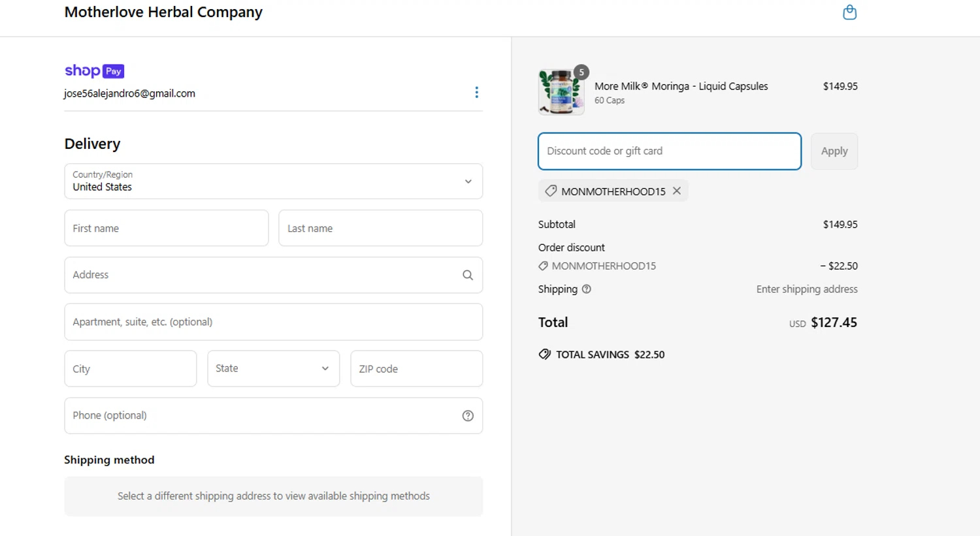Click the 'Order discount' label
980x536 pixels.
click(572, 247)
